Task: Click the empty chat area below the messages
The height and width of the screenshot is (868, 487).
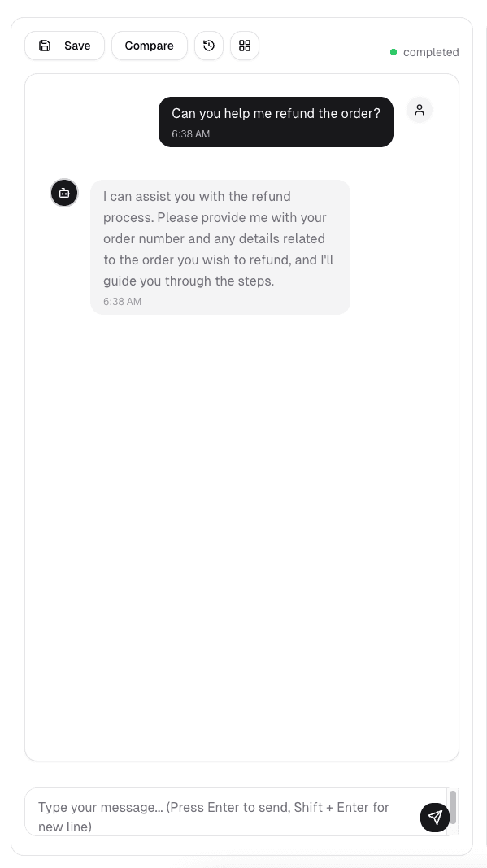Action: pos(241,531)
